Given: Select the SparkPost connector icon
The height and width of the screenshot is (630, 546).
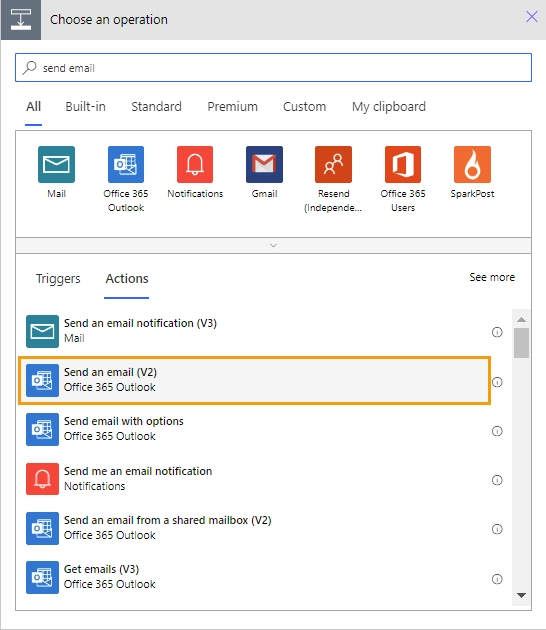Looking at the screenshot, I should (472, 164).
